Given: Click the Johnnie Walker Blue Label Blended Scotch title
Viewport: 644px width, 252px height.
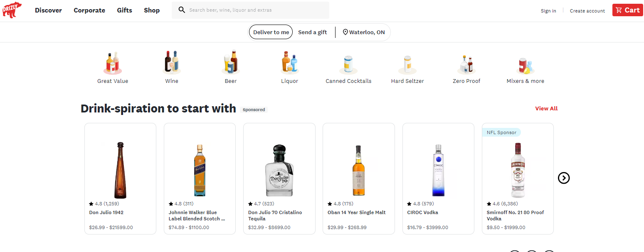Looking at the screenshot, I should [x=197, y=215].
